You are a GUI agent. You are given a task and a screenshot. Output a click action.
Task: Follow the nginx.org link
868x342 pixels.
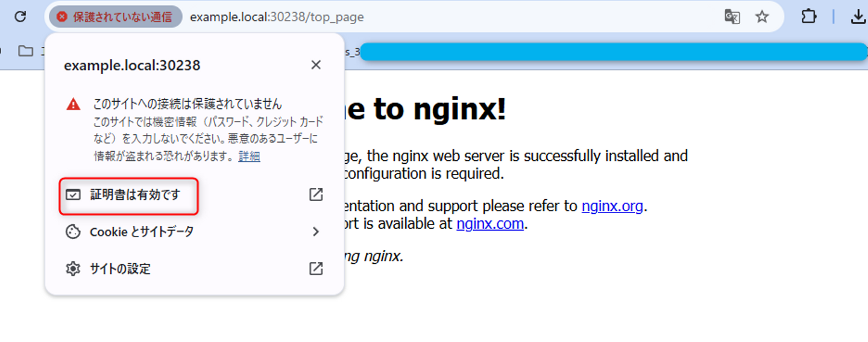(612, 206)
